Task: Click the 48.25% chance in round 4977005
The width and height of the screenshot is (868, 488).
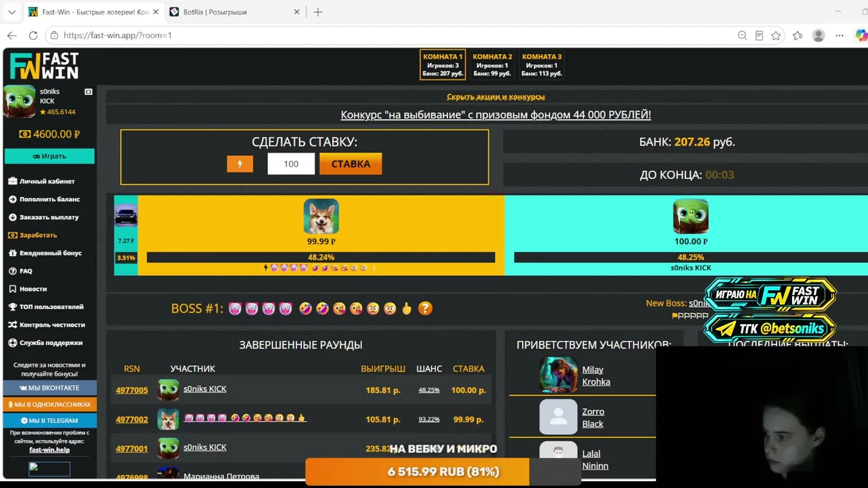Action: point(429,390)
